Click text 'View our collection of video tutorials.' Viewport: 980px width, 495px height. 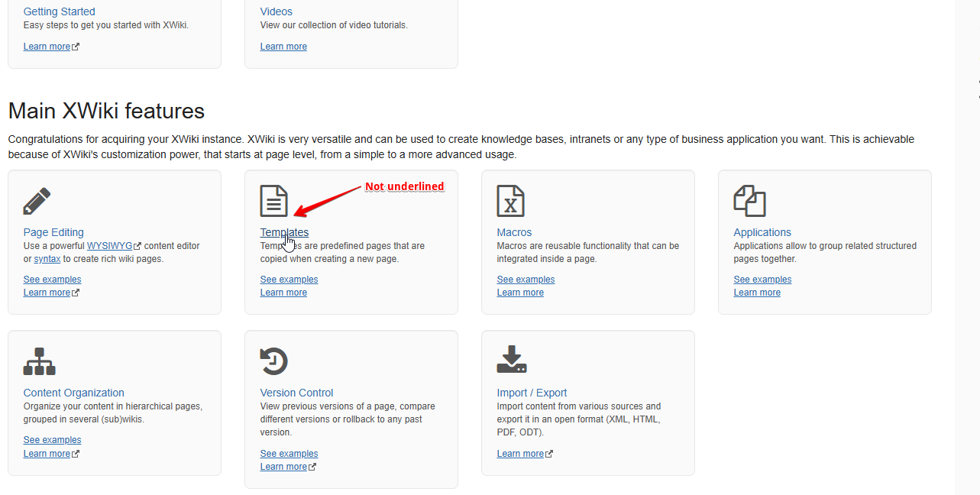pos(334,25)
